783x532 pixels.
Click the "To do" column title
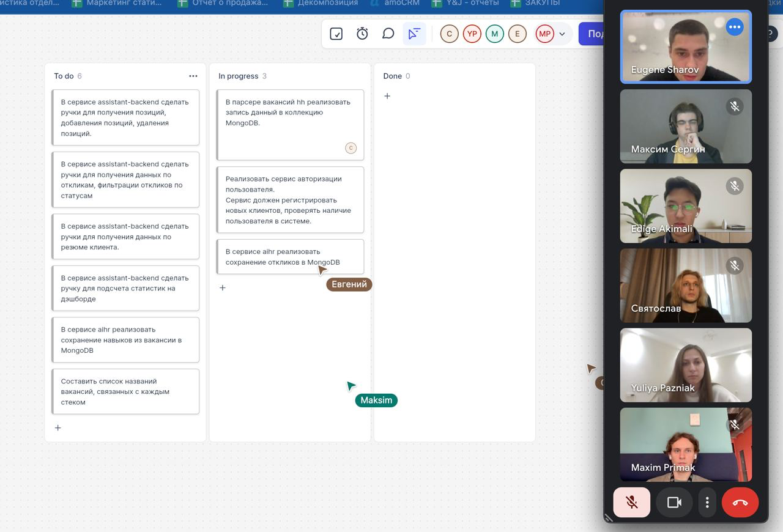point(64,76)
